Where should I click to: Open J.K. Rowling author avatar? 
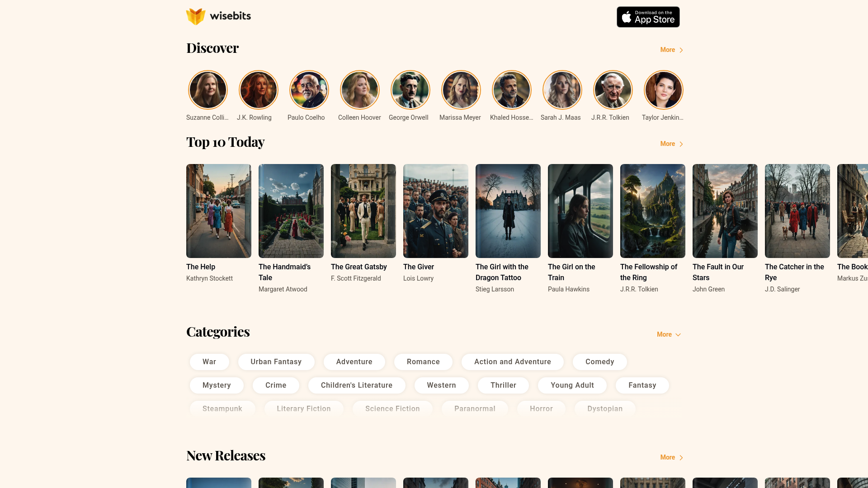259,90
